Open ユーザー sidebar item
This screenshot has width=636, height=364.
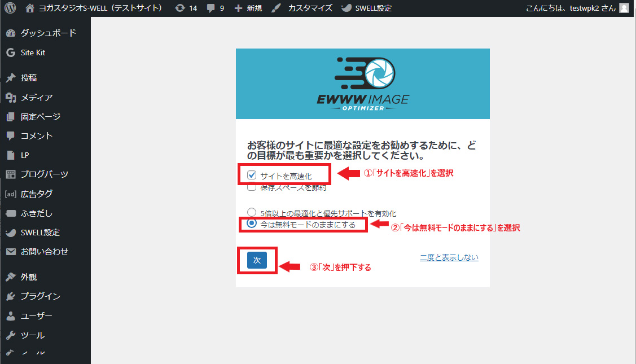pyautogui.click(x=37, y=315)
